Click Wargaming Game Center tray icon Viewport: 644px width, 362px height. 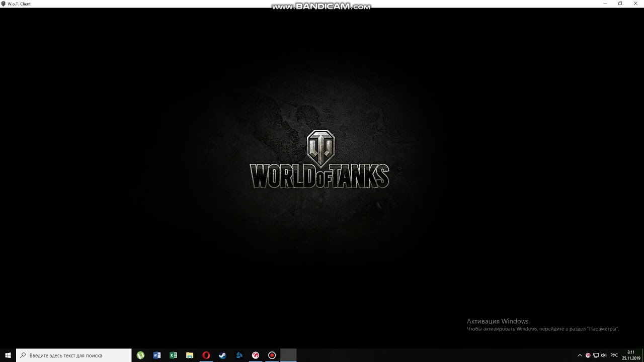(588, 355)
